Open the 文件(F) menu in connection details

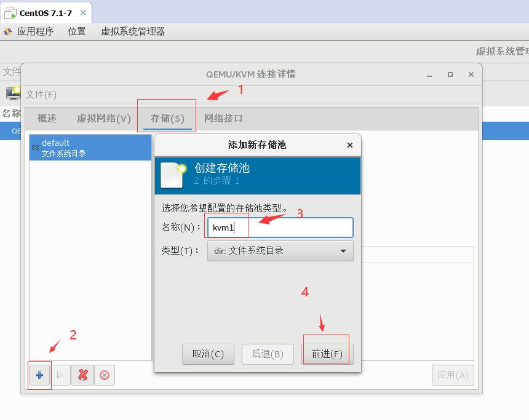[x=41, y=95]
